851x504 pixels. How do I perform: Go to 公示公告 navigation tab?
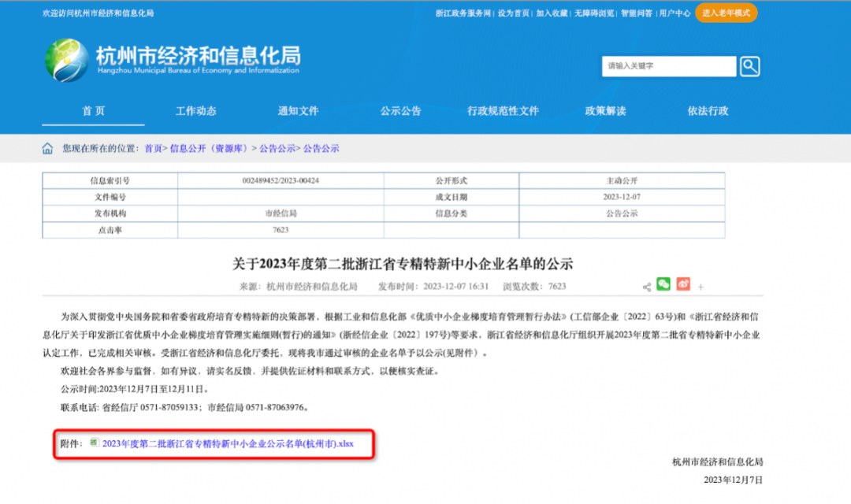tap(400, 111)
